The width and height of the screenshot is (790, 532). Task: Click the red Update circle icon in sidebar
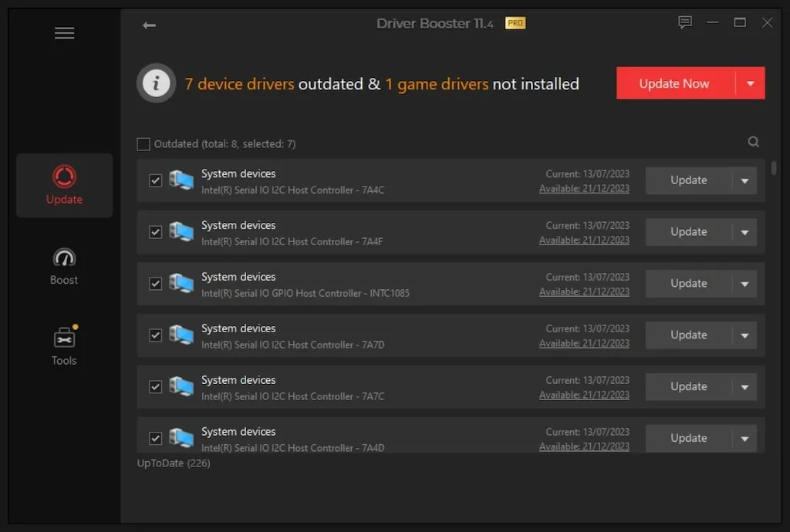64,177
